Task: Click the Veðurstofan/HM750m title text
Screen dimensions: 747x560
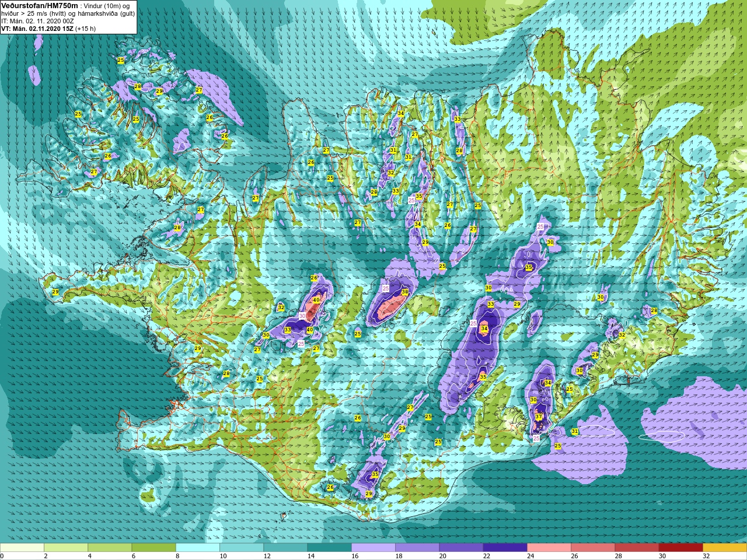Action: pyautogui.click(x=39, y=5)
